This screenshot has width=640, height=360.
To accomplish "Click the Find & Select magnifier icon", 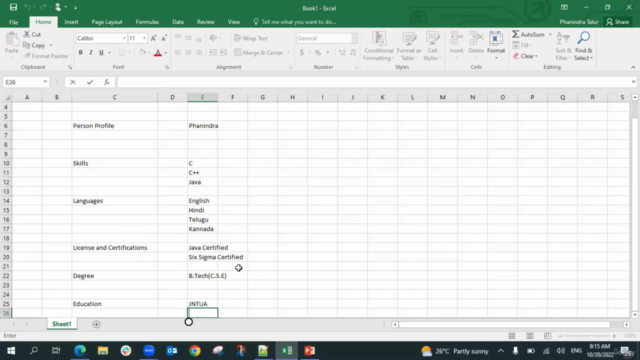I will [584, 39].
